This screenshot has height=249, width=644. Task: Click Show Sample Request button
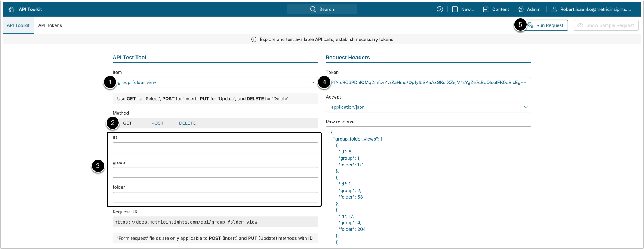tap(606, 25)
